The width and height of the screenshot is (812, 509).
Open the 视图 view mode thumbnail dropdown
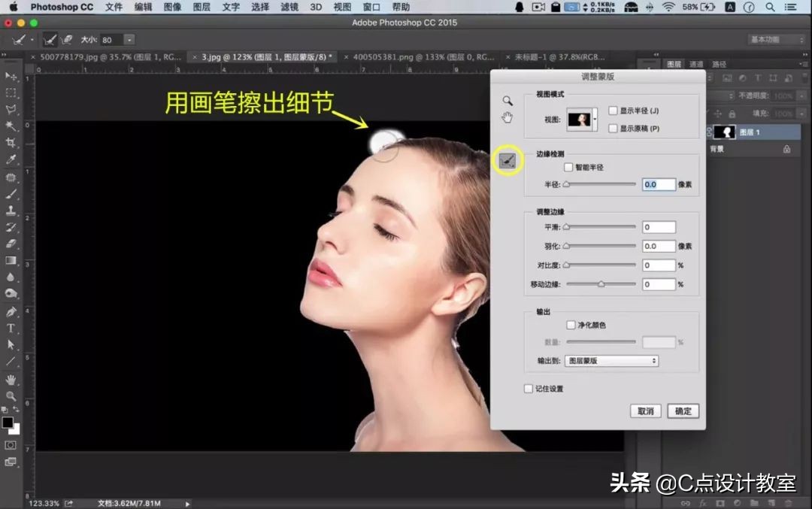click(582, 119)
